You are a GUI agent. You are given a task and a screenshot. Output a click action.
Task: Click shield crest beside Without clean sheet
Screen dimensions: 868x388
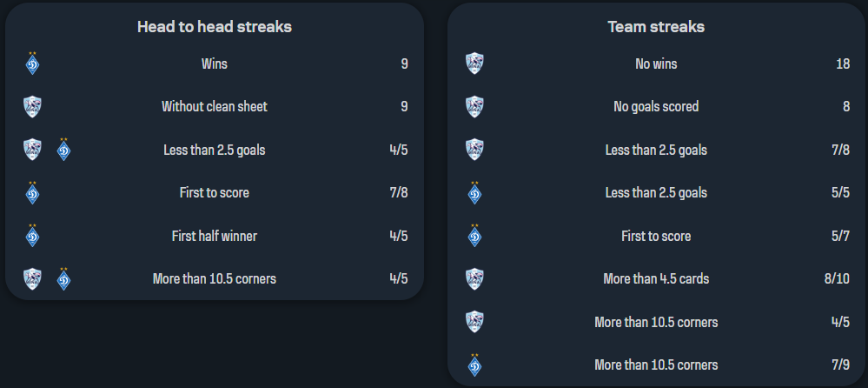click(x=32, y=107)
